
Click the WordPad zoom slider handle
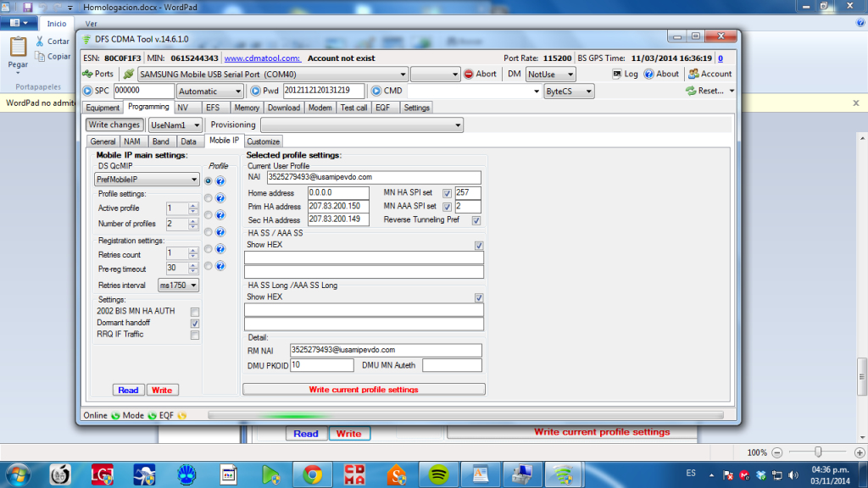pyautogui.click(x=817, y=452)
